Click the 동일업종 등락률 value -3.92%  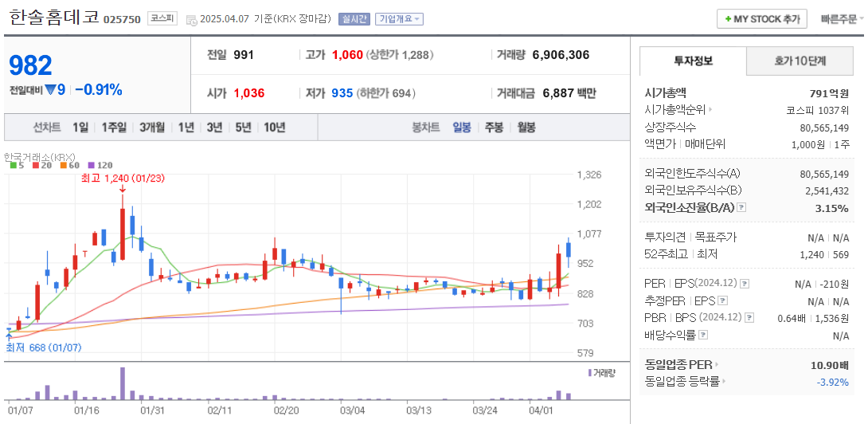[832, 381]
